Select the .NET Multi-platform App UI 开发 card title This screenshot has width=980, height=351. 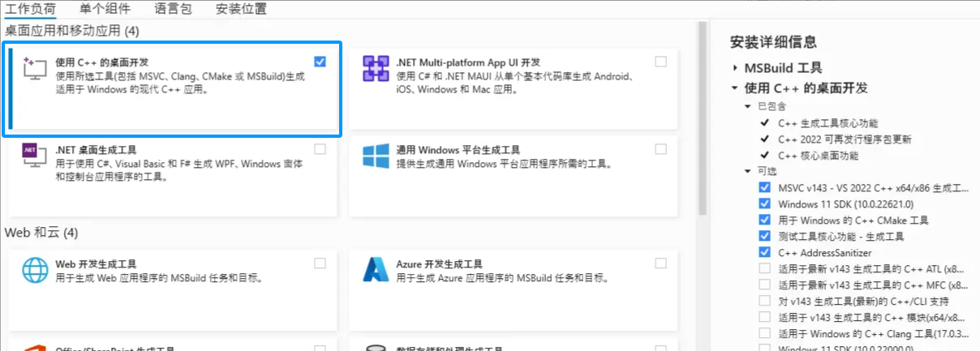point(468,62)
